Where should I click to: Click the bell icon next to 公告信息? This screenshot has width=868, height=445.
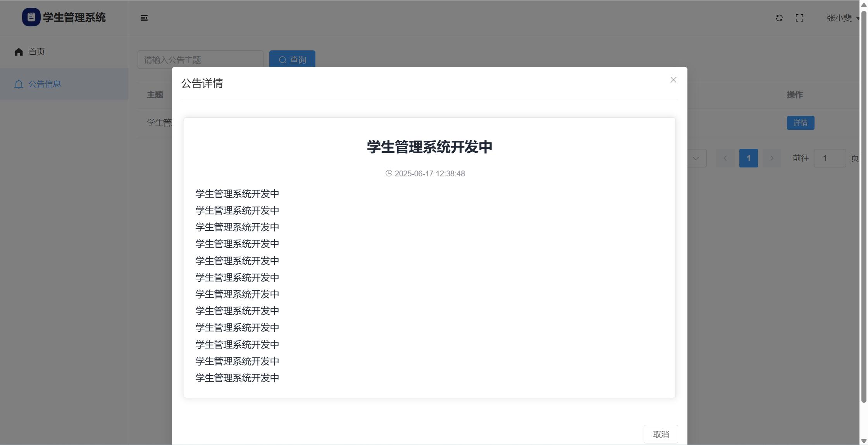click(19, 84)
